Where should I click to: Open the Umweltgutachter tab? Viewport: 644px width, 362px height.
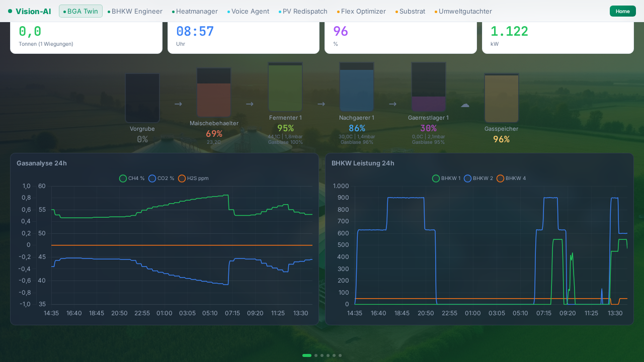(463, 11)
